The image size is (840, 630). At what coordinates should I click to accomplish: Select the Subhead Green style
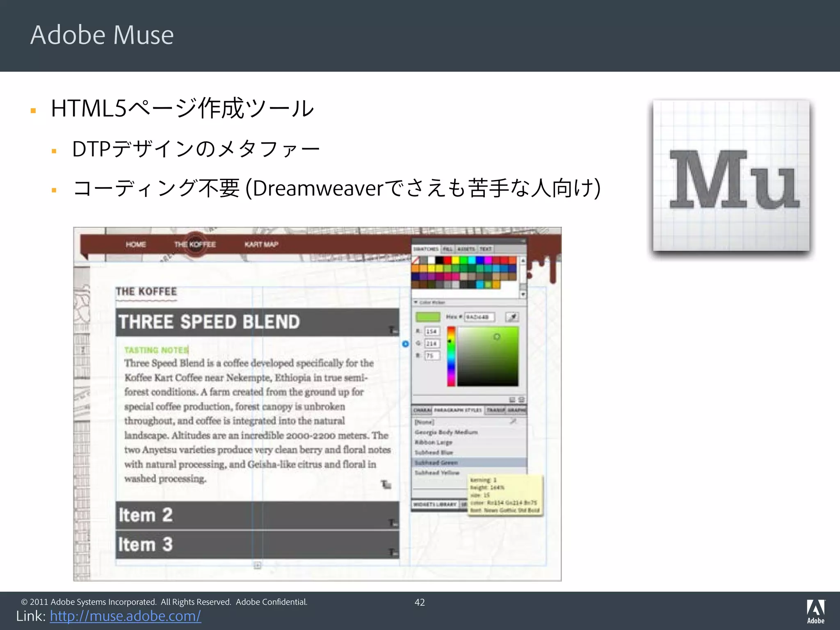469,463
